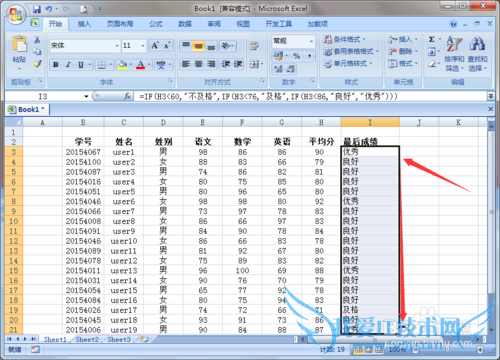
Task: Toggle bold formatting
Action: 56,65
